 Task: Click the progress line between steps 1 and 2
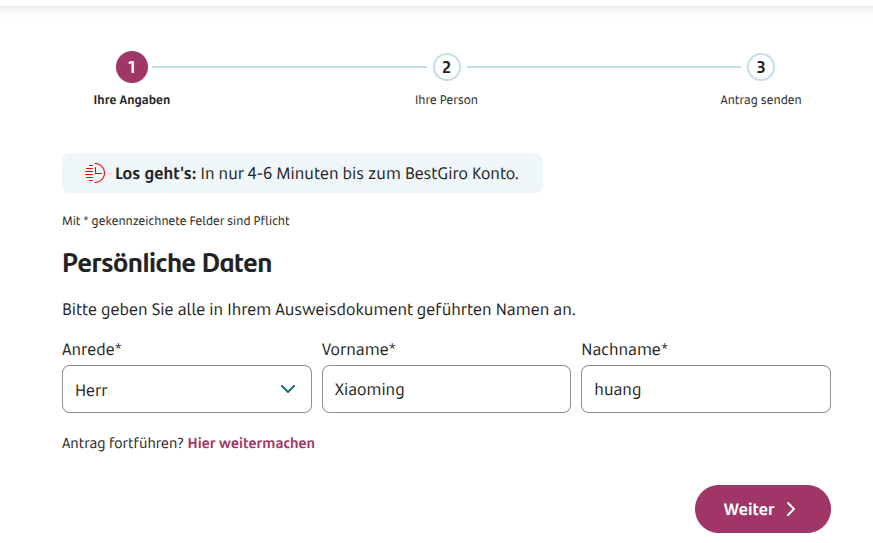pos(290,67)
